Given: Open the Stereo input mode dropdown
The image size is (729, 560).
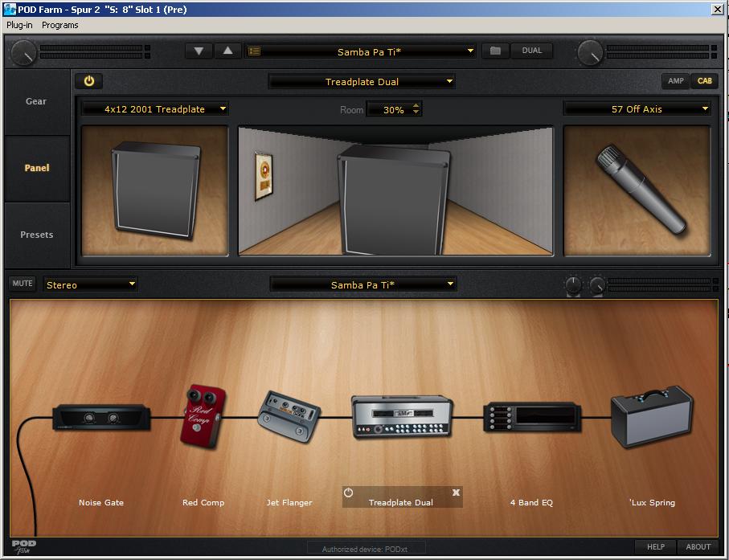Looking at the screenshot, I should (x=90, y=284).
